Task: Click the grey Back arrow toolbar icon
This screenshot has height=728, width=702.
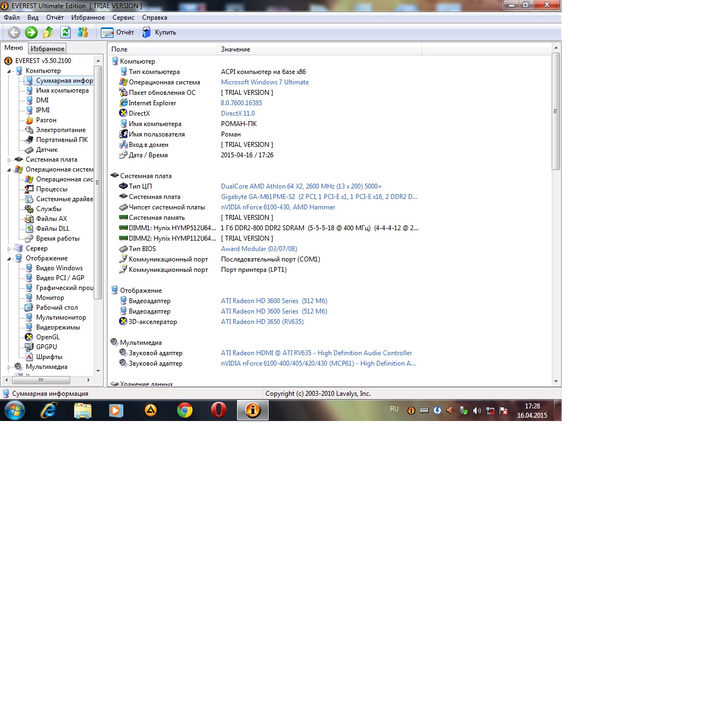Action: (14, 32)
